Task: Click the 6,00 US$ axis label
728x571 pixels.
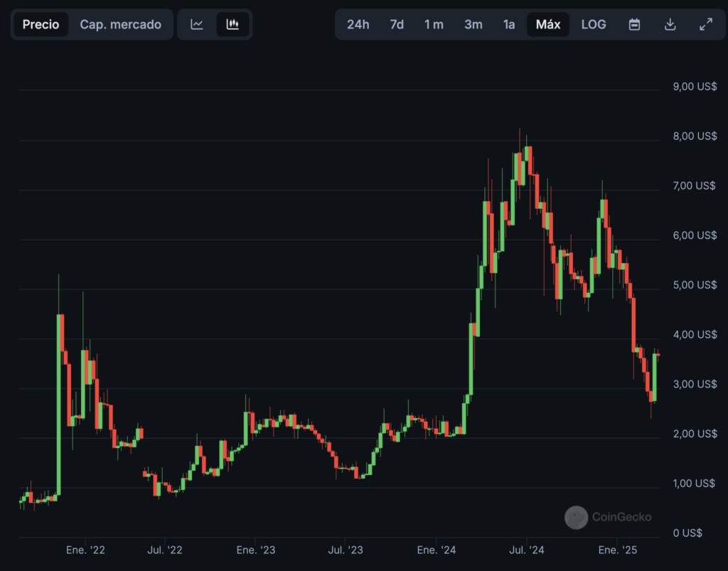Action: [695, 235]
